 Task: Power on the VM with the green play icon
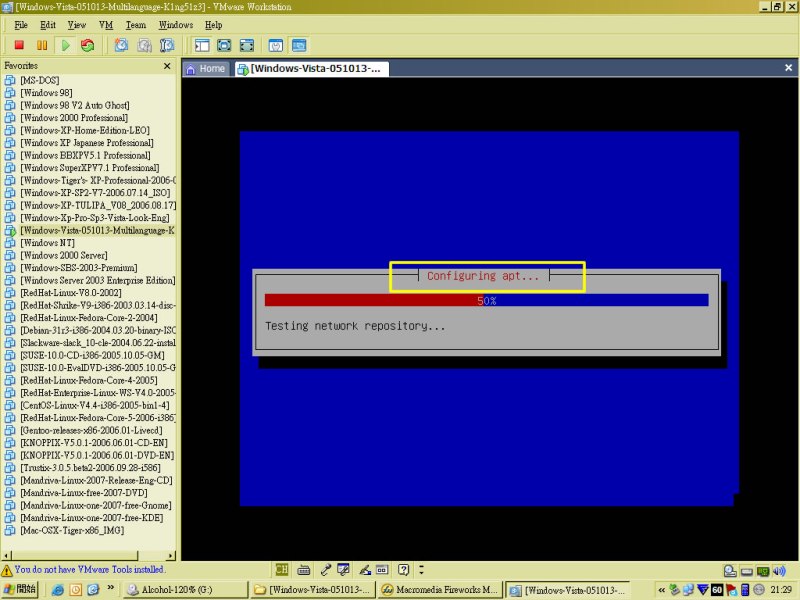pos(65,45)
